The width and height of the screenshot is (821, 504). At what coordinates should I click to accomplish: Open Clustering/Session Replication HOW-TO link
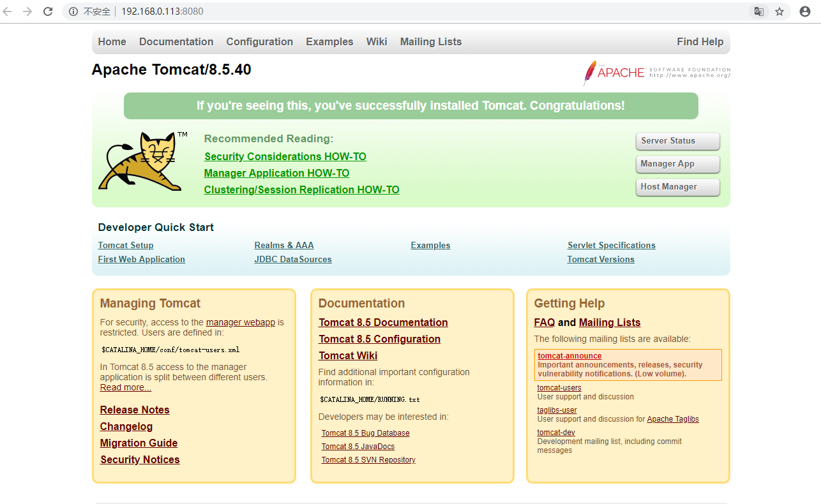click(301, 190)
